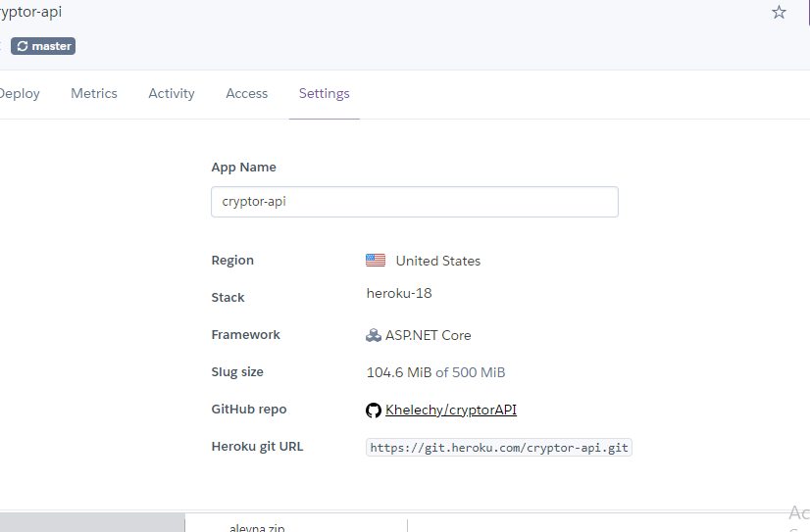Screen dimensions: 810x532
Task: Open the Access tab
Action: click(246, 94)
